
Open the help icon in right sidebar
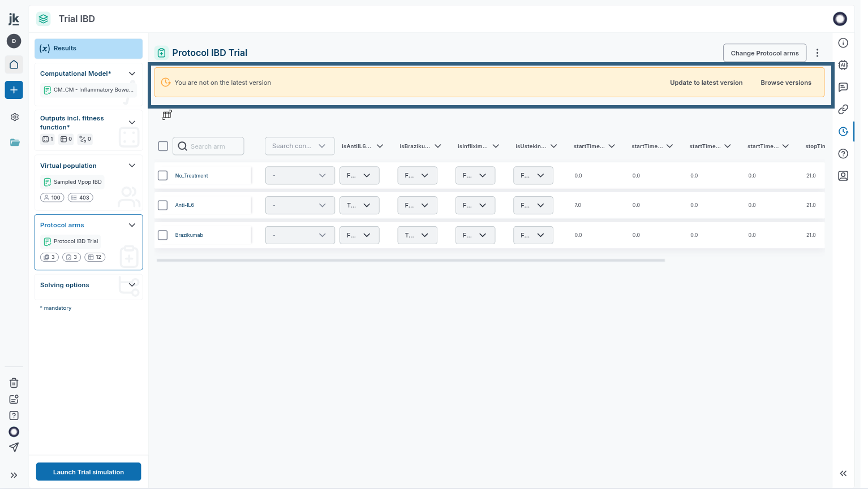tap(843, 153)
